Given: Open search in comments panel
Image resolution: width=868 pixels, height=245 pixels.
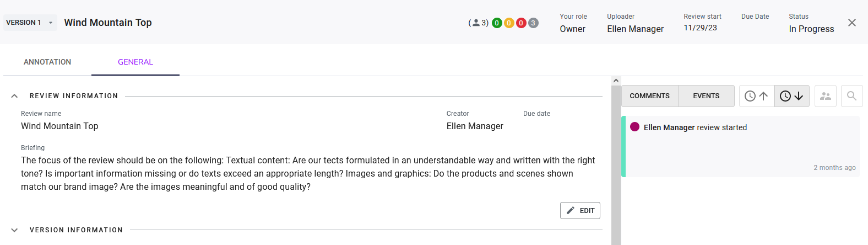Looking at the screenshot, I should pyautogui.click(x=851, y=96).
